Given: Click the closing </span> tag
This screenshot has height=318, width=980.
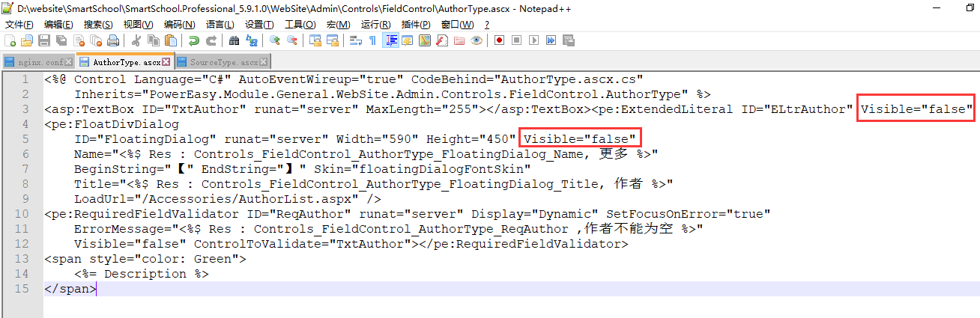Looking at the screenshot, I should pyautogui.click(x=70, y=289).
